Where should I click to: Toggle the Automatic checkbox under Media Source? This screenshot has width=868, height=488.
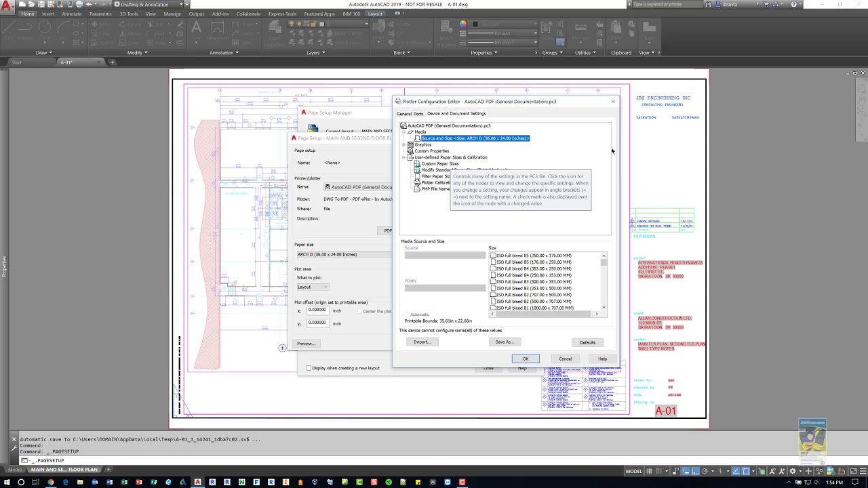pyautogui.click(x=407, y=314)
